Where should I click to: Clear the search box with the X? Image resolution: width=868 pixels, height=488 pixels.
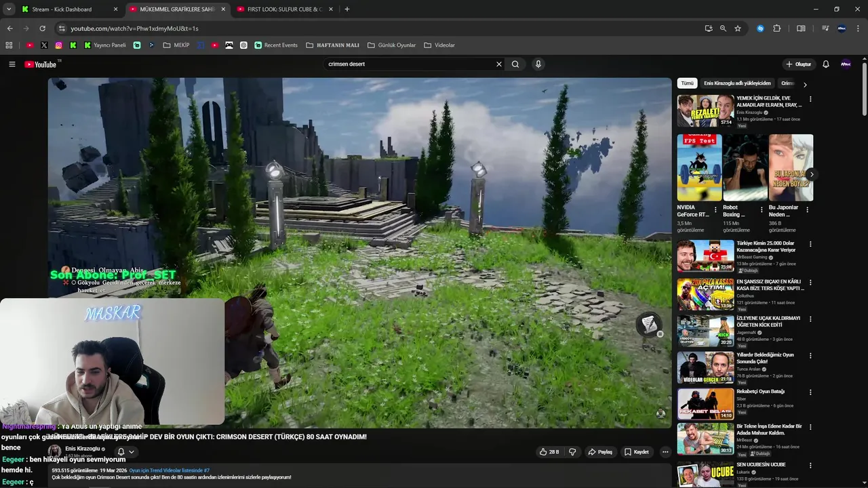499,64
